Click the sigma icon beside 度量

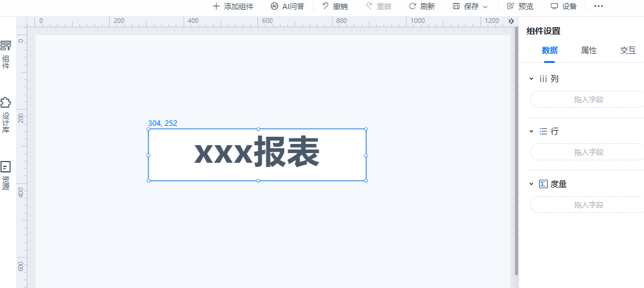pos(543,184)
